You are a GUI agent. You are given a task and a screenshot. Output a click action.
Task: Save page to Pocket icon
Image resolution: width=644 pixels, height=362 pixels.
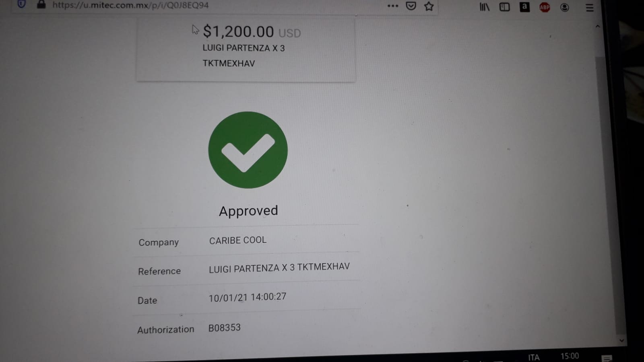click(x=411, y=6)
